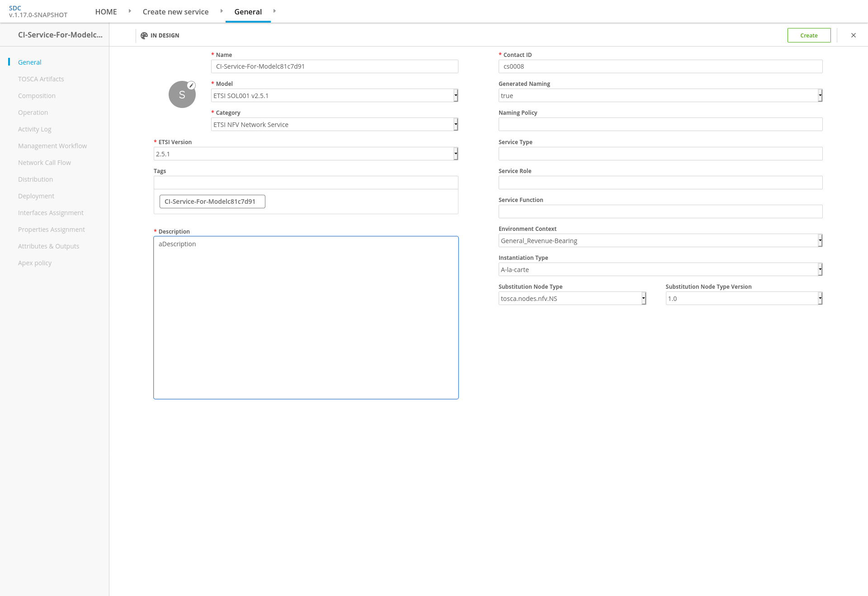This screenshot has height=596, width=868.
Task: Open Operation section
Action: coord(33,113)
